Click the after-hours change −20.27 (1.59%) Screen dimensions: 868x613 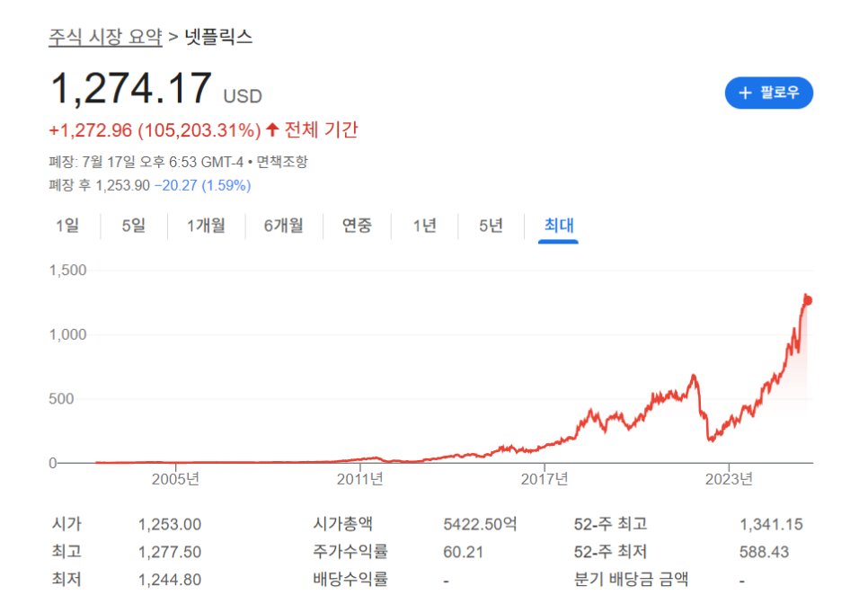pos(202,185)
